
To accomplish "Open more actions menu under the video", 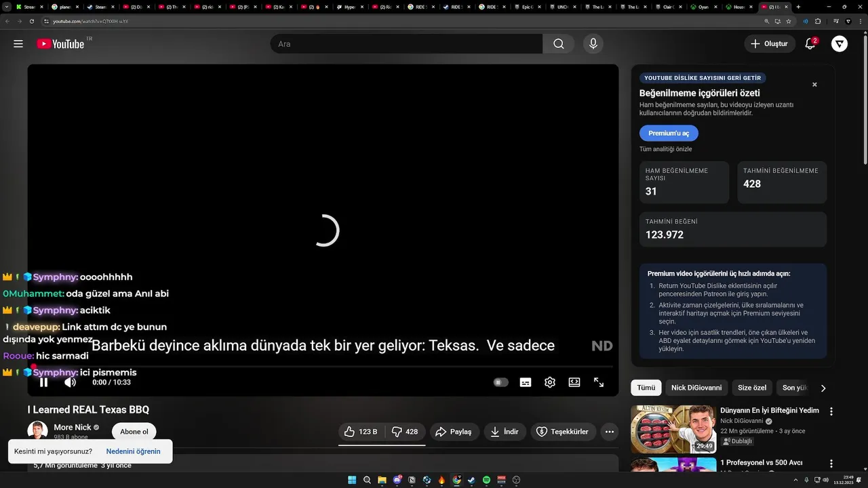I will pyautogui.click(x=610, y=432).
